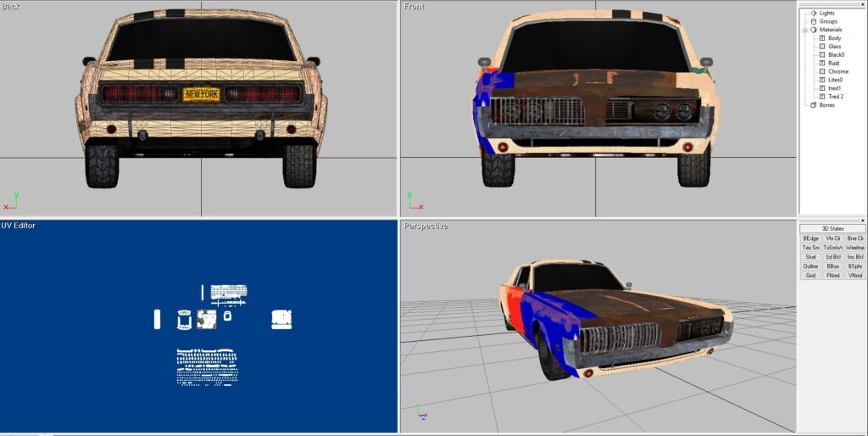
Task: Toggle the FNml face normals button
Action: coord(832,276)
